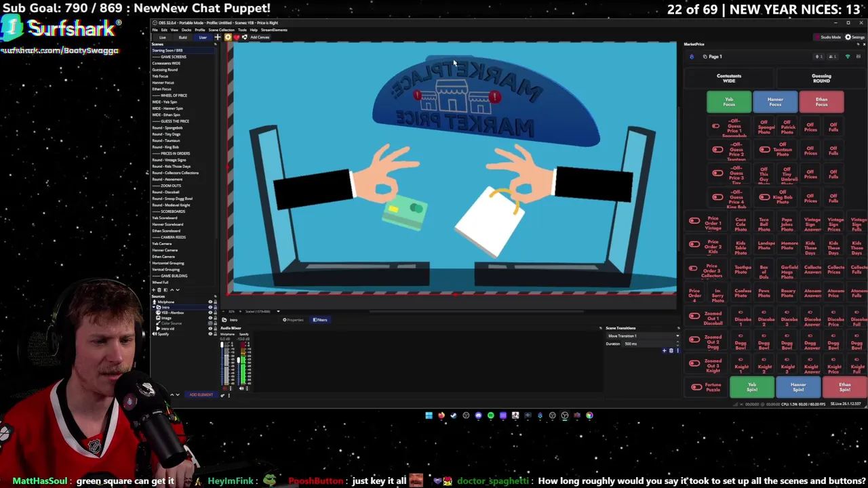This screenshot has width=868, height=488.
Task: Click the transition Duration field
Action: [651, 344]
